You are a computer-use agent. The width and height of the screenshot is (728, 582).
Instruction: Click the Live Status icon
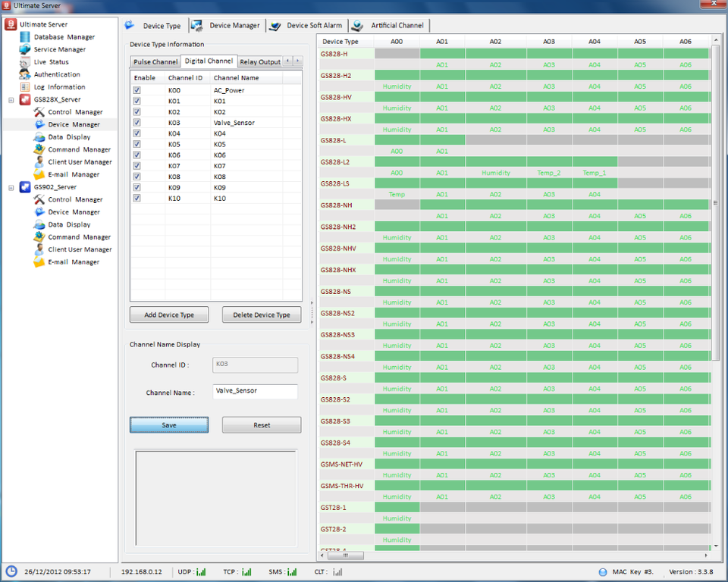(25, 62)
